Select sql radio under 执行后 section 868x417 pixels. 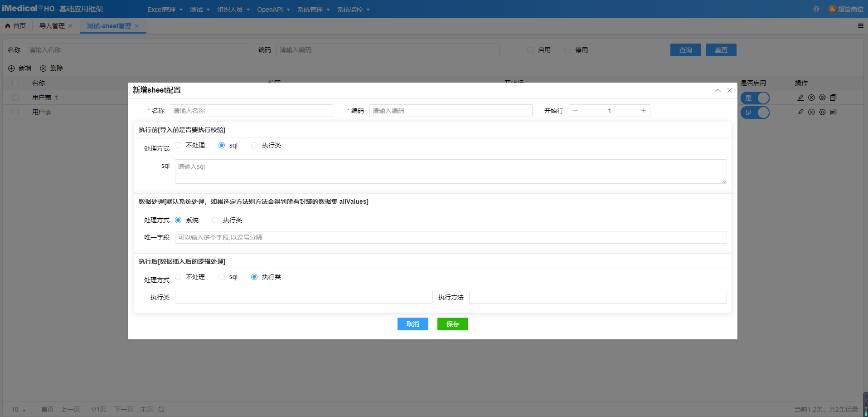coord(222,277)
